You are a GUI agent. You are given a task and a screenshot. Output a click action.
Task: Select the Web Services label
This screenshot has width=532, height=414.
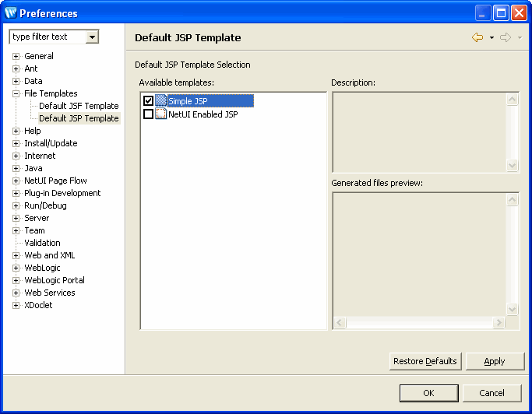click(50, 293)
